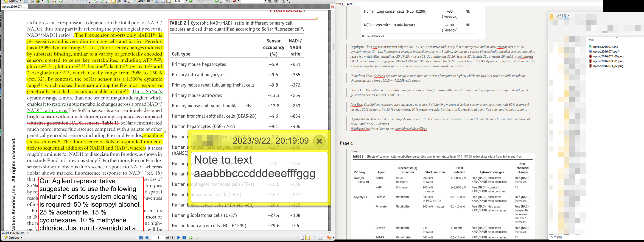The image size is (644, 242).
Task: Click the OCR button in the toolbar
Action: coord(54,2)
